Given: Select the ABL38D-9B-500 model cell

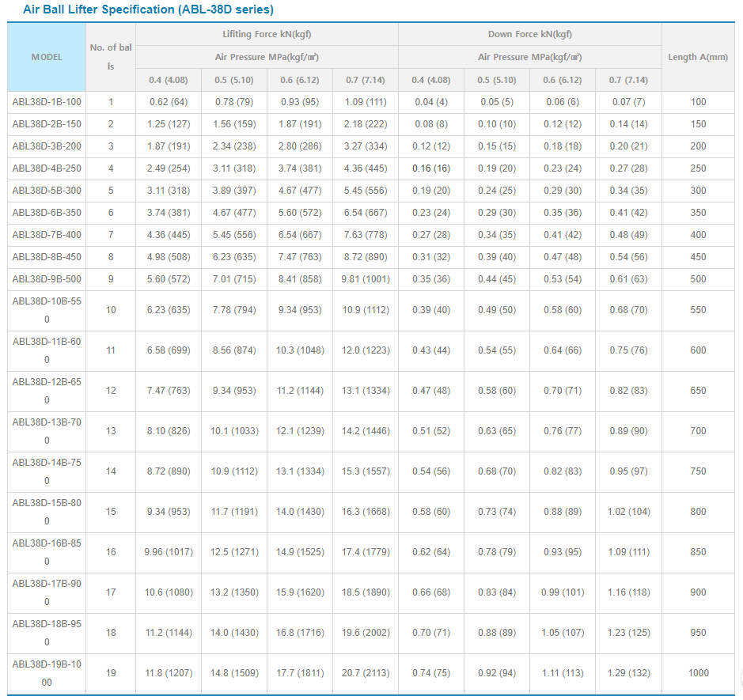Looking at the screenshot, I should (x=47, y=279).
